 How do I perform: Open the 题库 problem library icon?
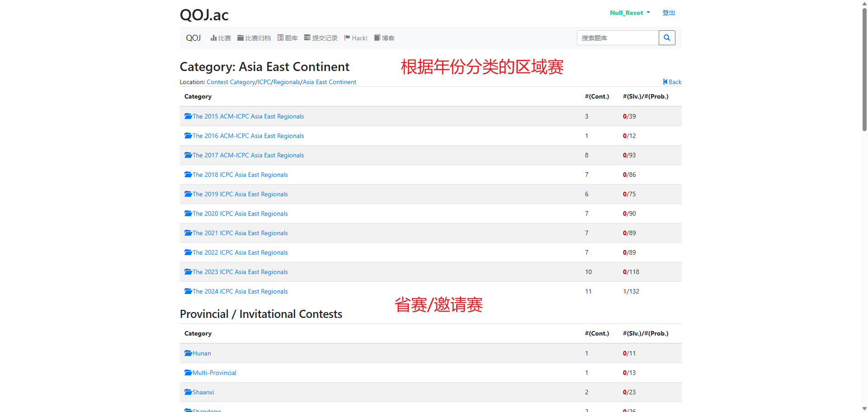coord(281,38)
